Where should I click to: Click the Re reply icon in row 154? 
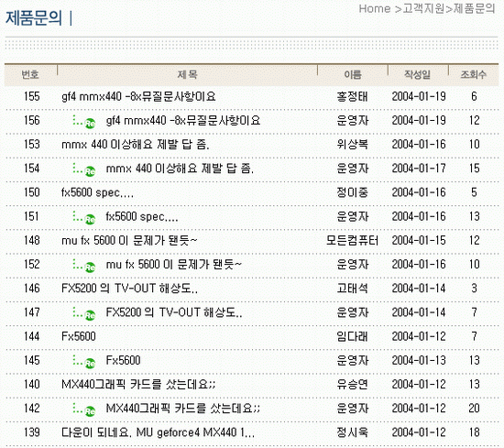coord(90,171)
